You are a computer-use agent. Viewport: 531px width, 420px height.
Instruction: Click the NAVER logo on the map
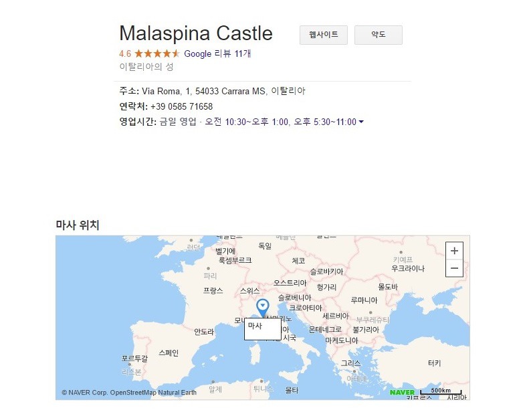pos(402,392)
